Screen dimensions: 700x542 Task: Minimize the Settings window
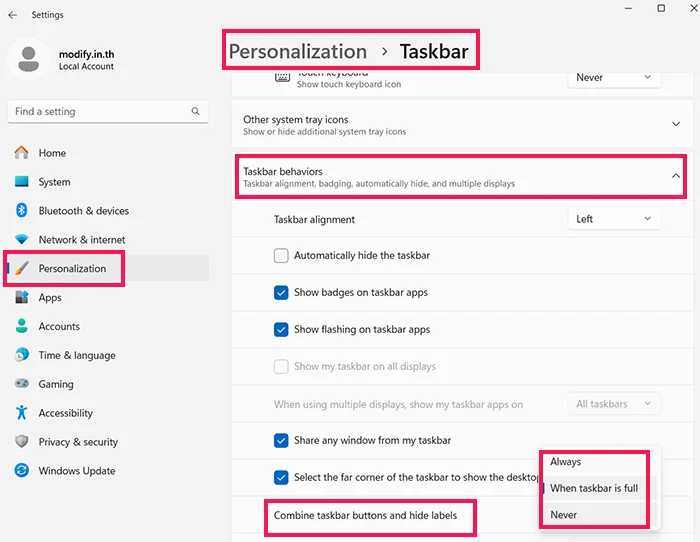coord(629,8)
